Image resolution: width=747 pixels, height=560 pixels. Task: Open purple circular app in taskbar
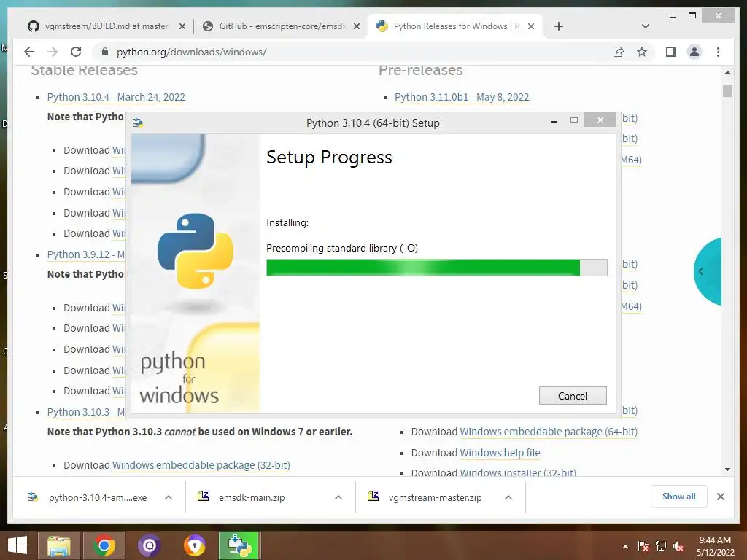tap(150, 545)
